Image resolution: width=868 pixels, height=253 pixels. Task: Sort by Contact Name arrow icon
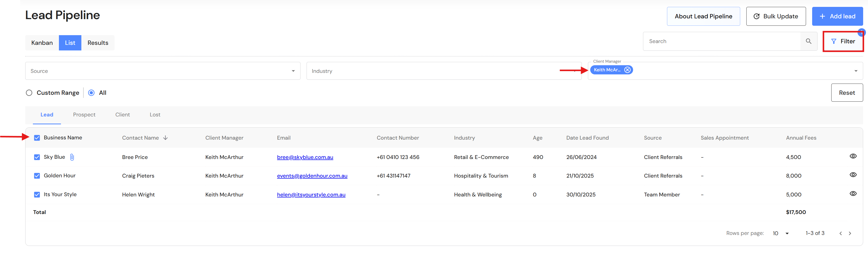[x=166, y=138]
